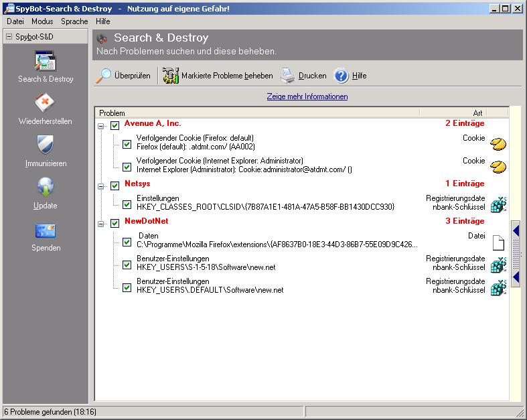This screenshot has height=420, width=527.
Task: Click the upper blue arrow on right side panel
Action: (516, 230)
